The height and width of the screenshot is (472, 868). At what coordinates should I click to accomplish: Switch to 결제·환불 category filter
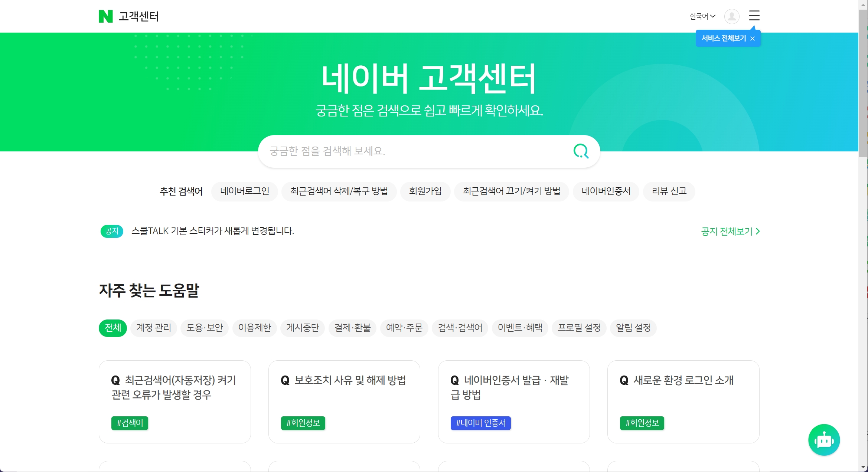pyautogui.click(x=352, y=328)
